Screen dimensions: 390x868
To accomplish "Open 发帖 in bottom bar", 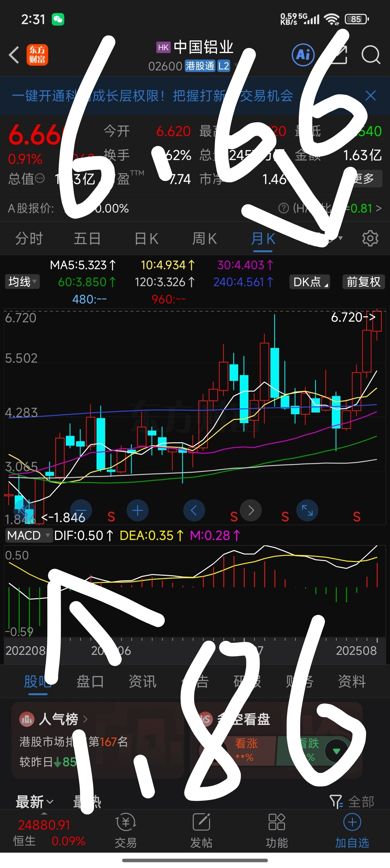I will [201, 831].
